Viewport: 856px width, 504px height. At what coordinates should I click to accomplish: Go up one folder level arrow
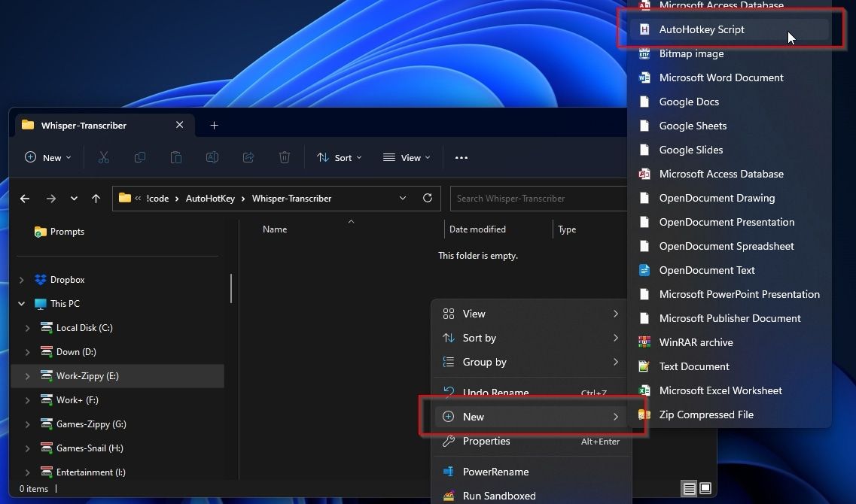coord(96,199)
